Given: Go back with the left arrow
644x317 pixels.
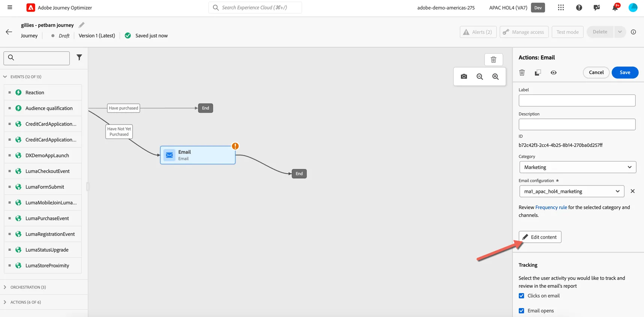Looking at the screenshot, I should (x=9, y=32).
